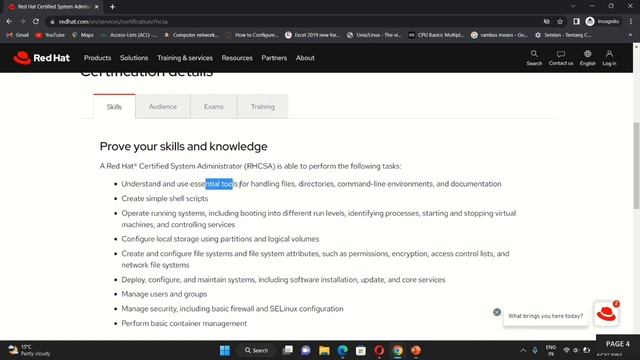Click the page vertical scrollbar thumb
Screen dimensions: 640x360
pyautogui.click(x=636, y=165)
